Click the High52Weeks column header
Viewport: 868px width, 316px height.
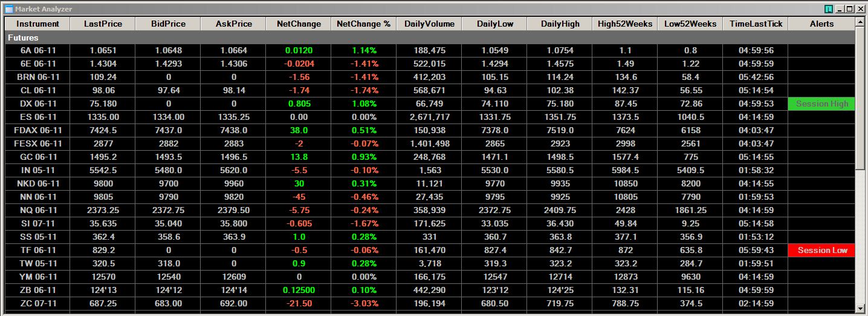(x=625, y=24)
